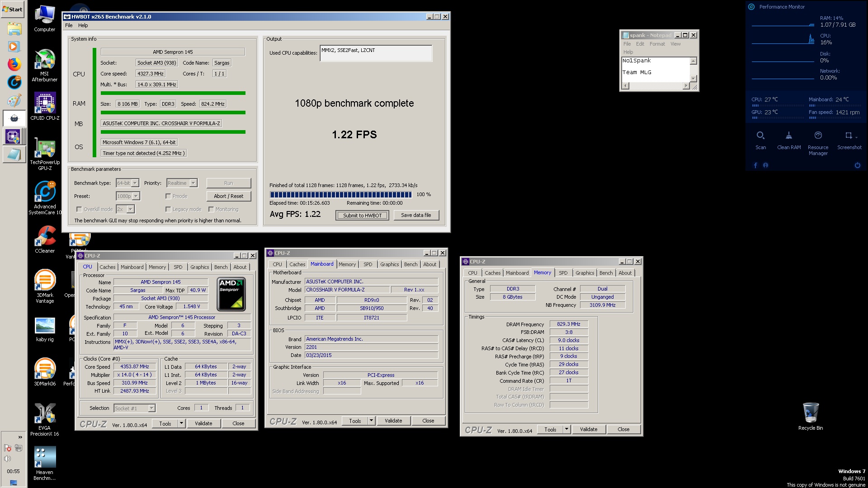
Task: Switch to SPD tab in CPU-Z Memory window
Action: pos(563,273)
